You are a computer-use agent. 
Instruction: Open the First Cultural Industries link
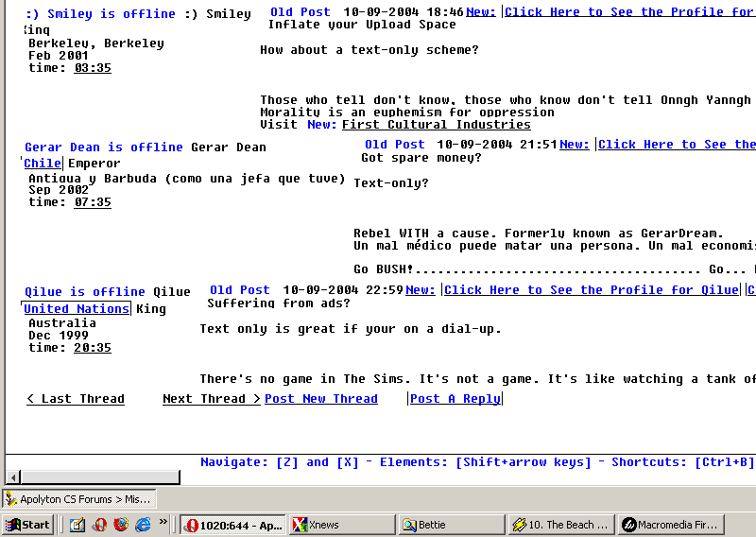pos(436,125)
